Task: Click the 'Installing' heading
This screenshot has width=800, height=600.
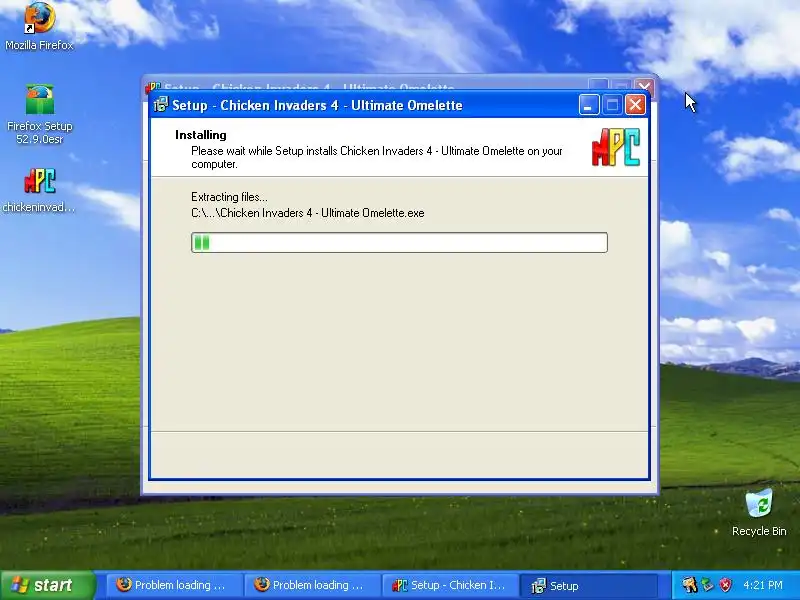Action: point(201,135)
